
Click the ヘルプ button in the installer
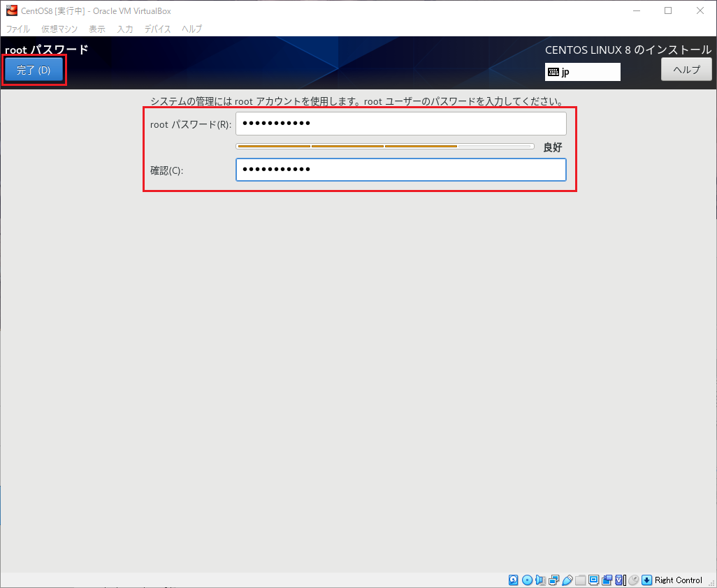coord(686,69)
